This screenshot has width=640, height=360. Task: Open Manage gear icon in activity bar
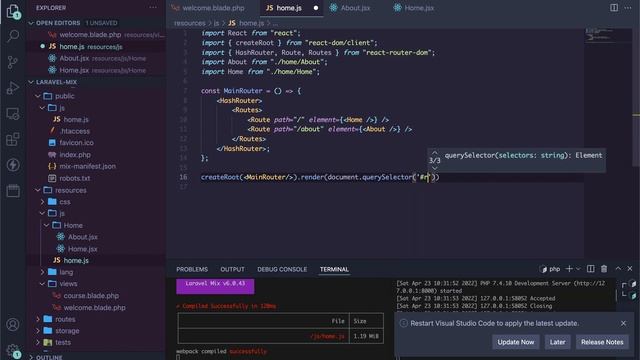(x=13, y=350)
